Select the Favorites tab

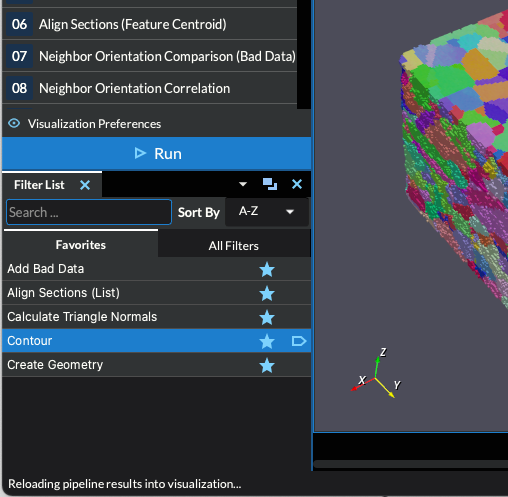click(81, 245)
